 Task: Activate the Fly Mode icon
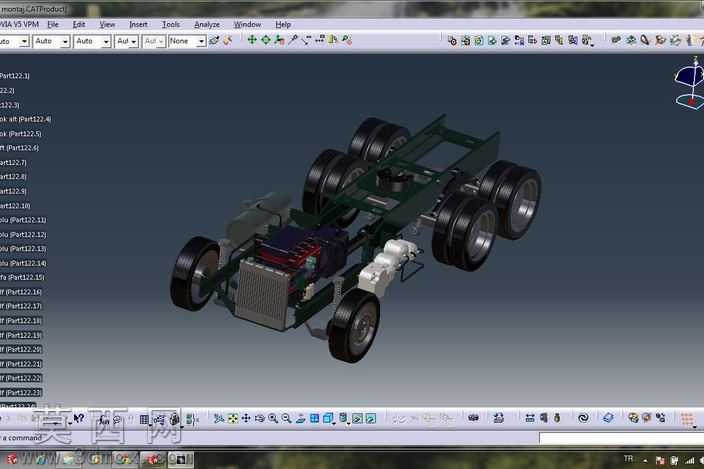(x=219, y=418)
